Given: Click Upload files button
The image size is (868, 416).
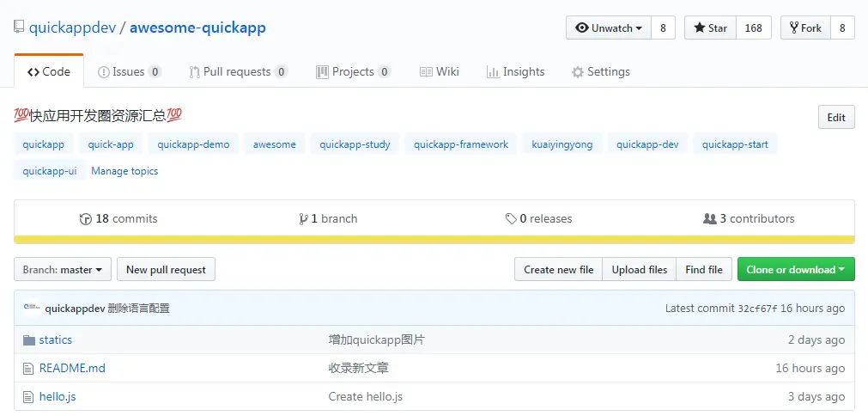Looking at the screenshot, I should tap(640, 269).
